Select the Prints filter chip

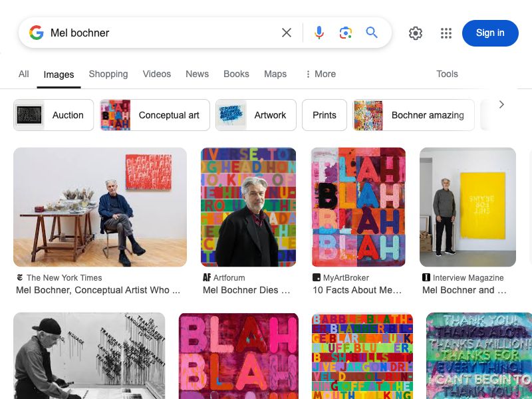325,115
